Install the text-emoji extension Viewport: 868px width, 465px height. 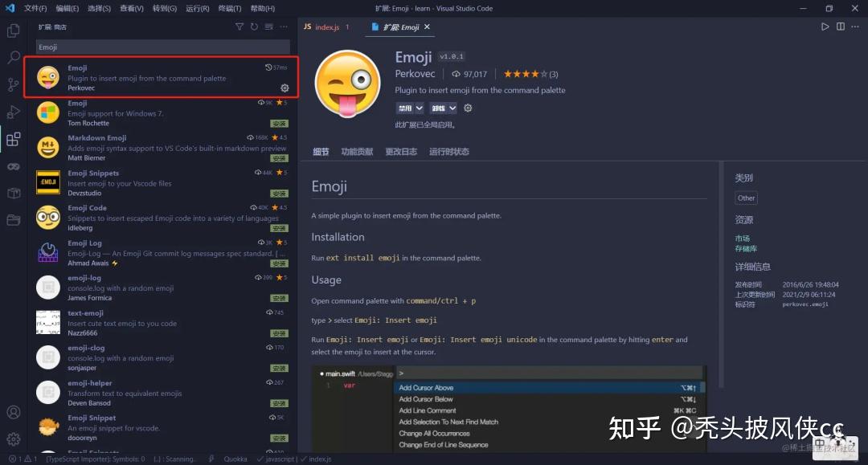279,333
